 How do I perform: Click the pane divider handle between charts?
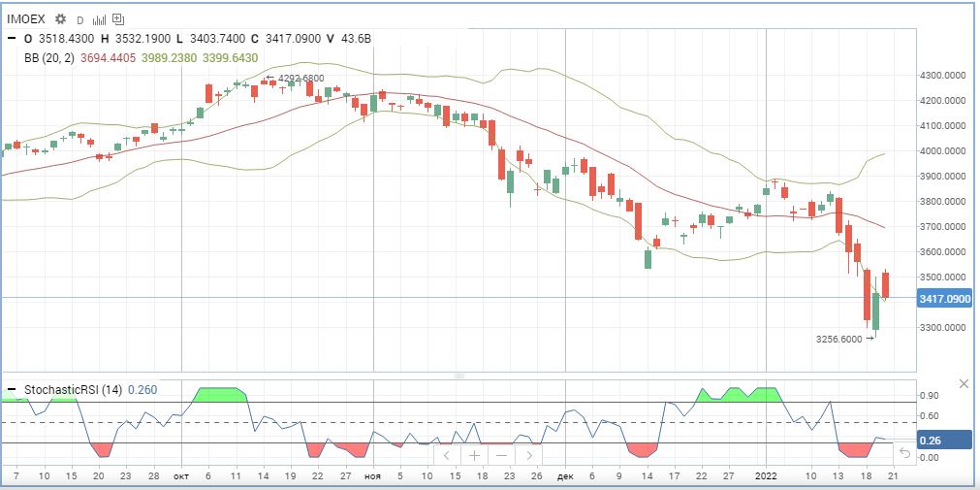click(459, 376)
